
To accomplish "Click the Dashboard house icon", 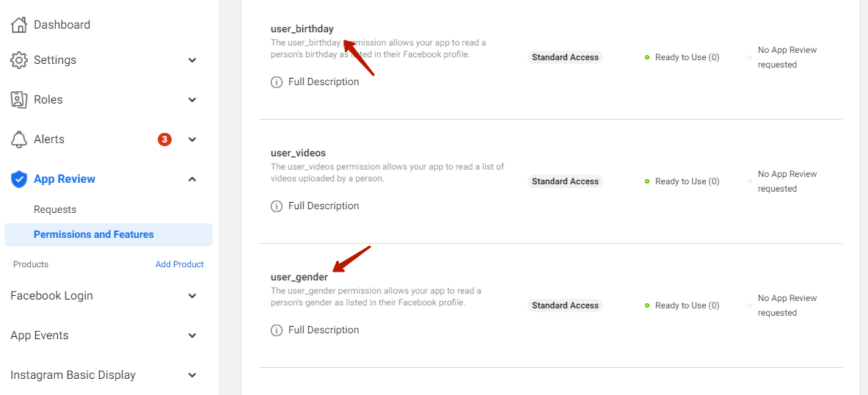I will (x=19, y=25).
